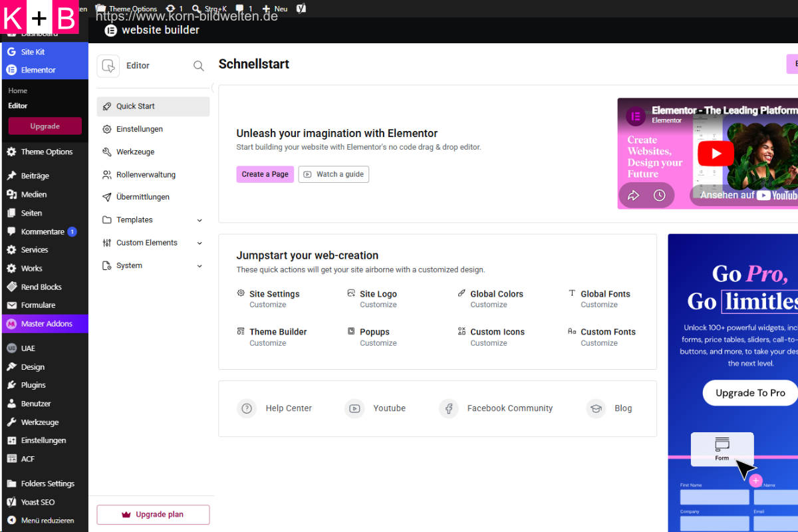The image size is (798, 532).
Task: Click the Seiten pages icon
Action: coord(11,213)
